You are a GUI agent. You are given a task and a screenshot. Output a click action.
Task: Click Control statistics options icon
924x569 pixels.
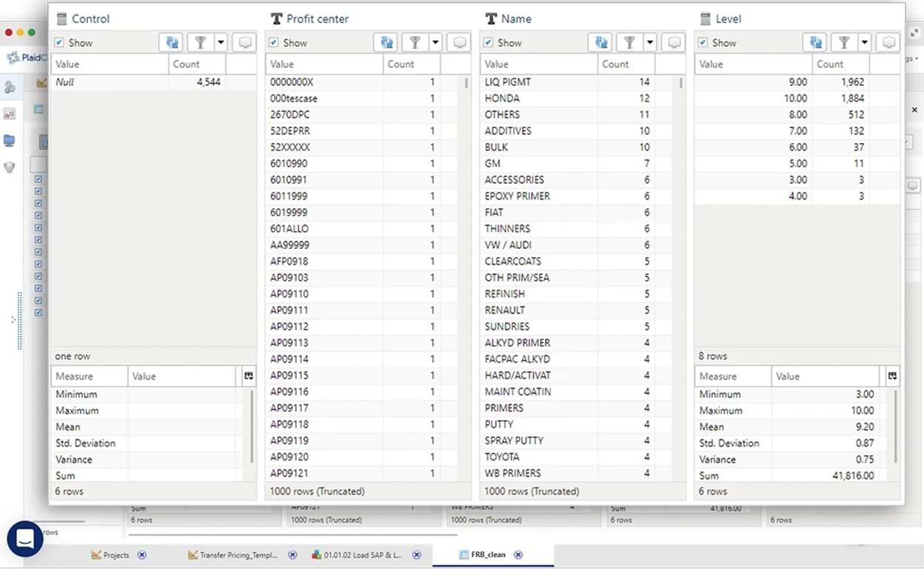(x=249, y=376)
